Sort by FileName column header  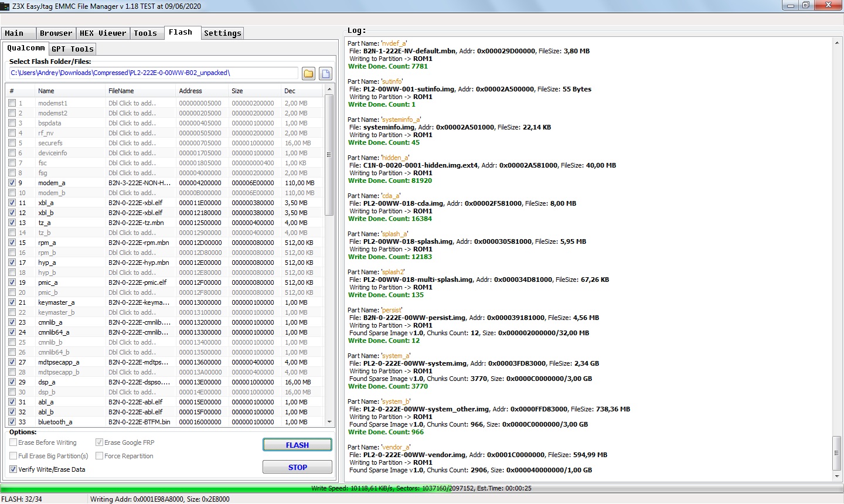[139, 91]
